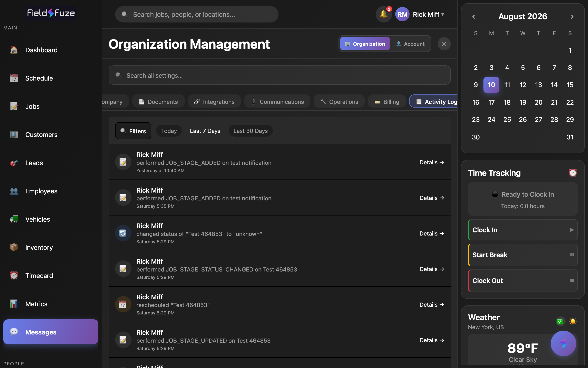Image resolution: width=588 pixels, height=368 pixels.
Task: Close the Organization Management panel
Action: (x=444, y=44)
